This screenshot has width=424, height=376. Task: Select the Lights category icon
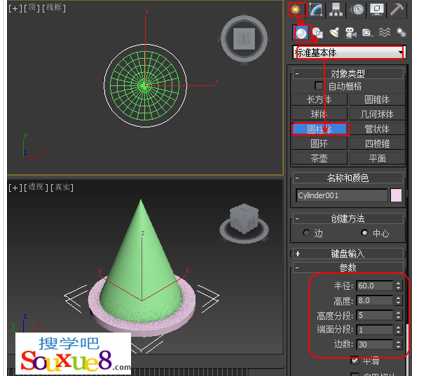click(x=334, y=33)
